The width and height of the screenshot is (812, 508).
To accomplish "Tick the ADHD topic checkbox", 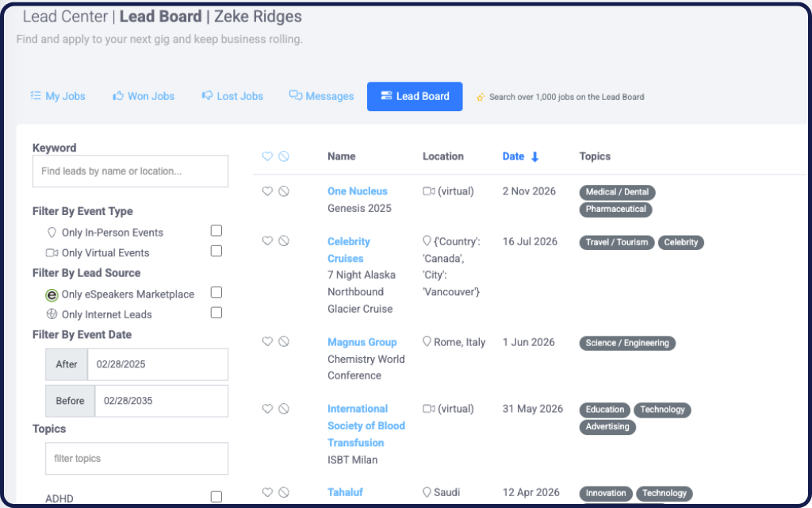I will point(216,497).
